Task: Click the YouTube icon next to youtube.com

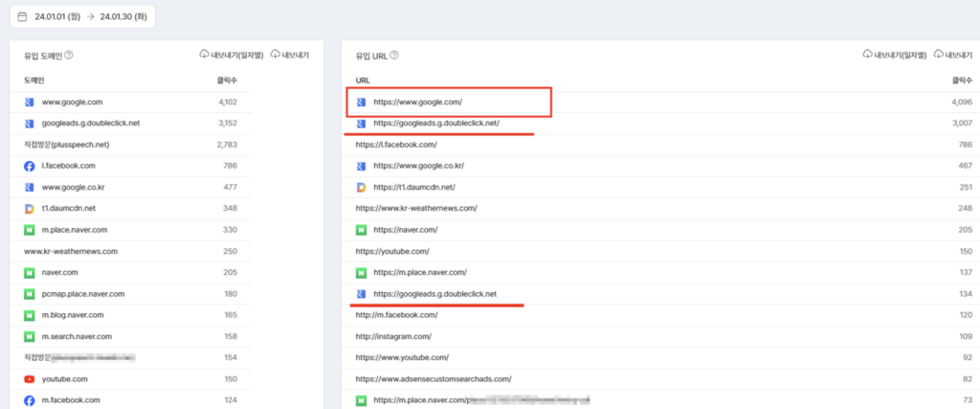Action: (29, 379)
